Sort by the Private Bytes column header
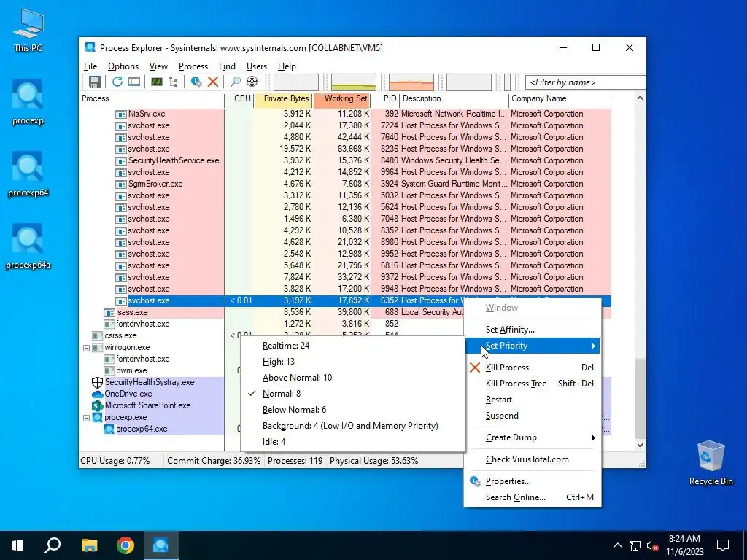 coord(283,98)
